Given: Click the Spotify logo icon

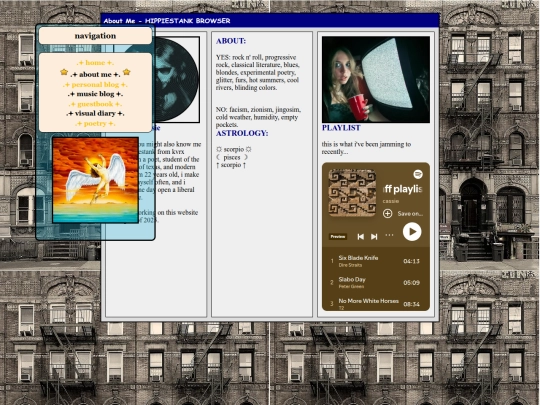Looking at the screenshot, I should [x=418, y=174].
